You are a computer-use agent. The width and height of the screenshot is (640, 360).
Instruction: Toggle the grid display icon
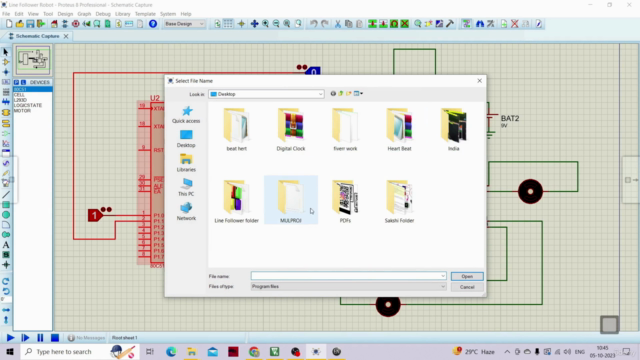point(228,24)
